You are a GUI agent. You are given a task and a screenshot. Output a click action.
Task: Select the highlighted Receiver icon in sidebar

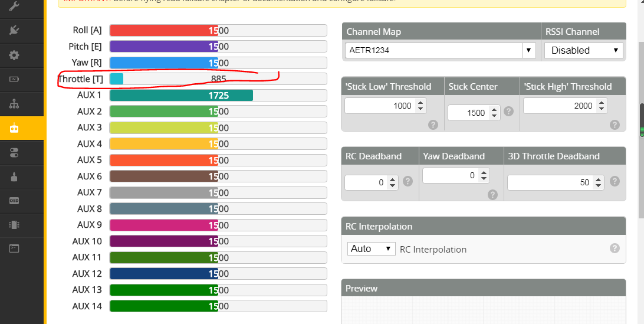click(14, 128)
